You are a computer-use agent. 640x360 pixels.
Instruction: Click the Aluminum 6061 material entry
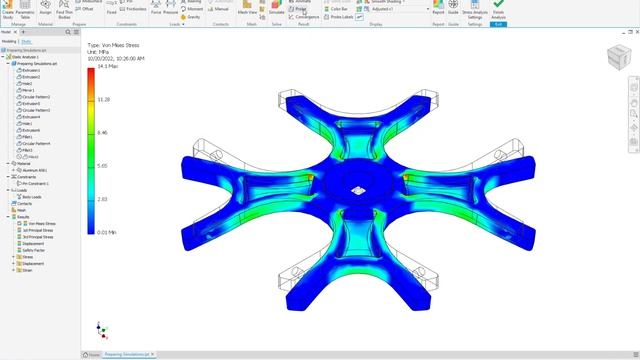pyautogui.click(x=32, y=170)
